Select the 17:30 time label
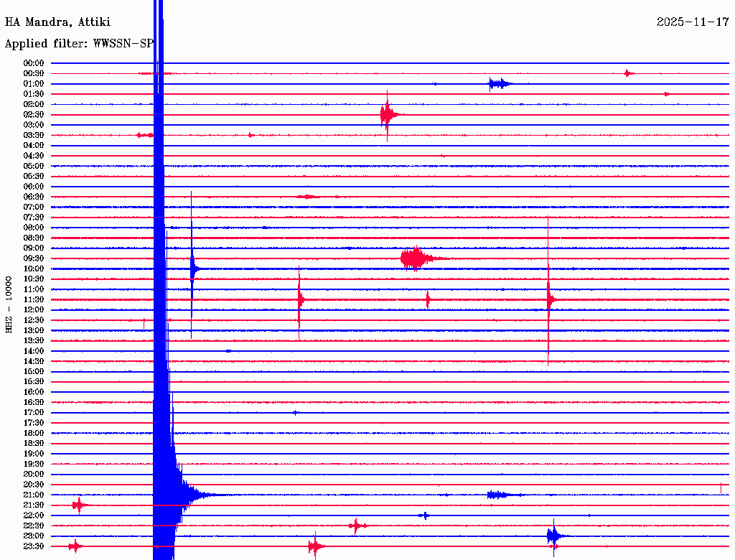Viewport: 735px width, 560px height. pyautogui.click(x=34, y=423)
